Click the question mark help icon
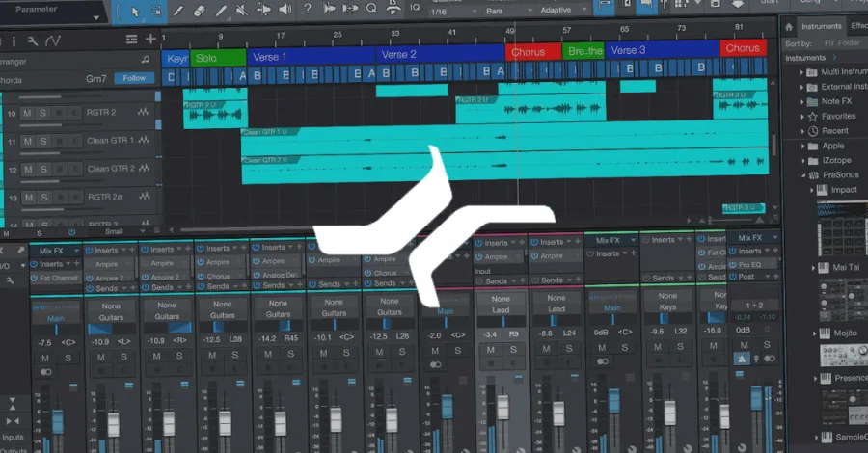Viewport: 868px width, 453px height. (308, 9)
